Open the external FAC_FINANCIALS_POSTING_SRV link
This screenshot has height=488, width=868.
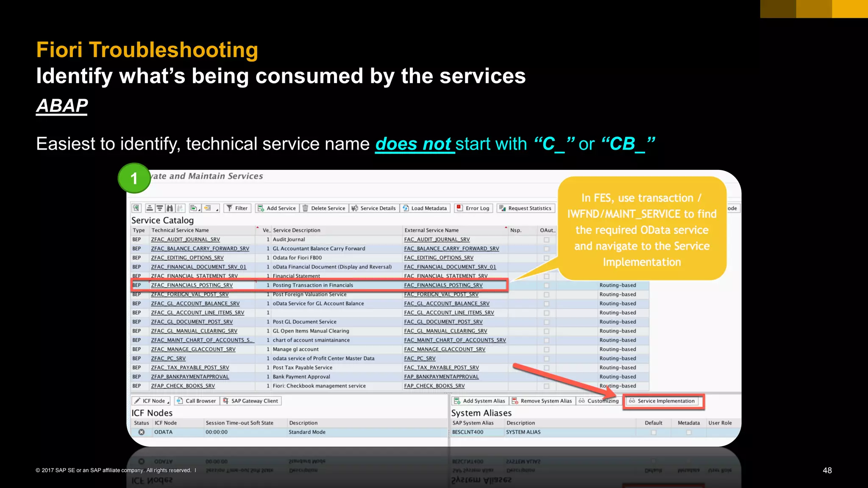(x=443, y=285)
